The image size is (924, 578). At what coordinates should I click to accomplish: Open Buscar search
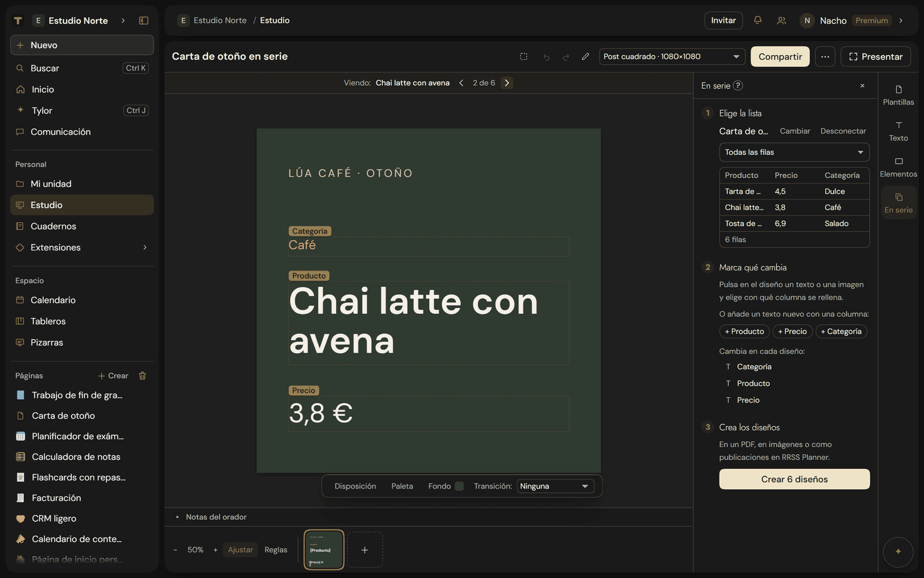click(x=82, y=68)
